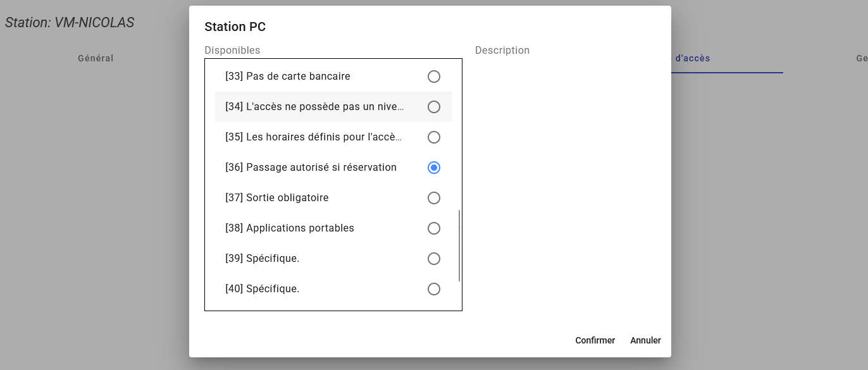
Task: Click the Disponibles list scrollbar thumb
Action: point(459,245)
